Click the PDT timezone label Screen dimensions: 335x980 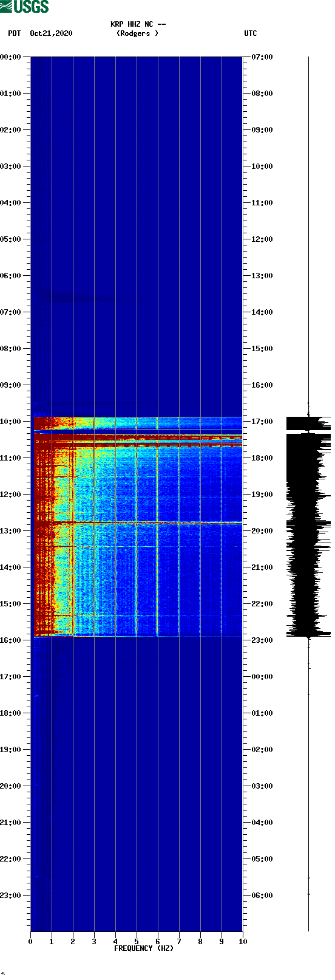tap(15, 33)
